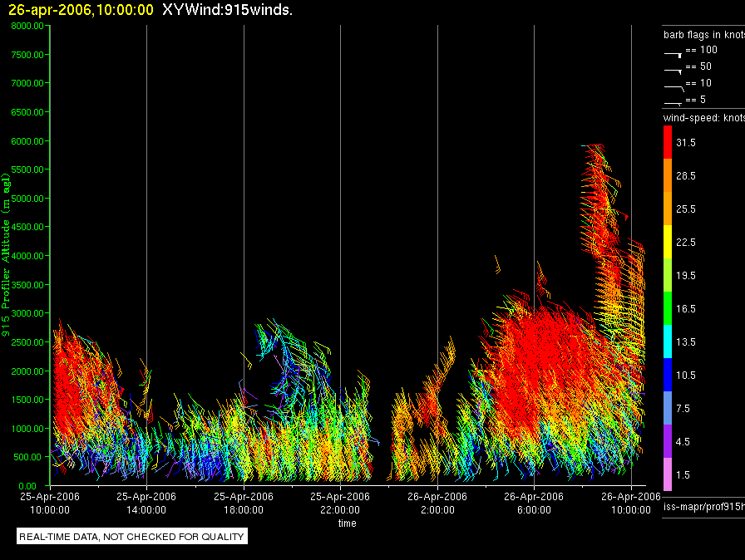Select the purple 4.5 knots color band
Image resolution: width=745 pixels, height=560 pixels.
coord(668,441)
